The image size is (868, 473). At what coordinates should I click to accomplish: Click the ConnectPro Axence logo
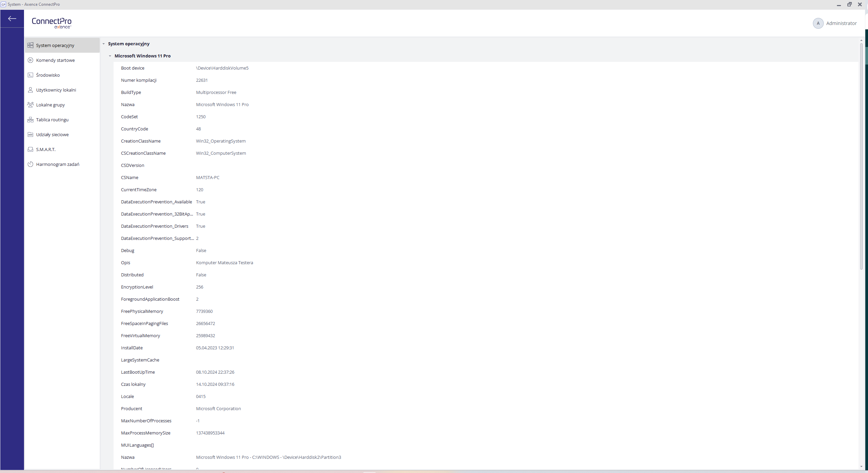click(x=52, y=23)
